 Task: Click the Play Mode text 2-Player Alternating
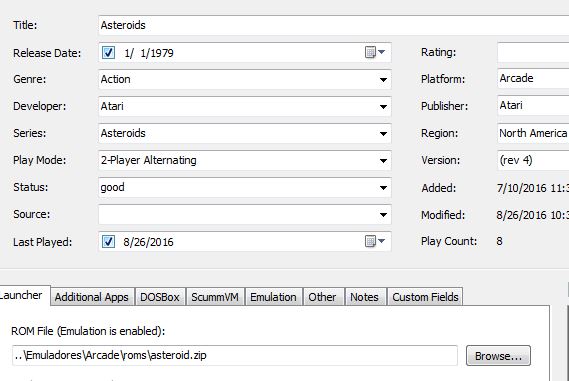[x=148, y=160]
